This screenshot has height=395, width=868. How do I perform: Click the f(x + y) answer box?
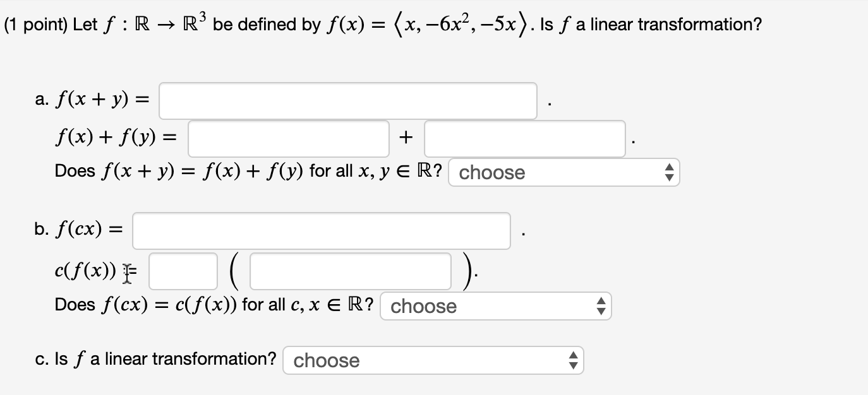[347, 101]
